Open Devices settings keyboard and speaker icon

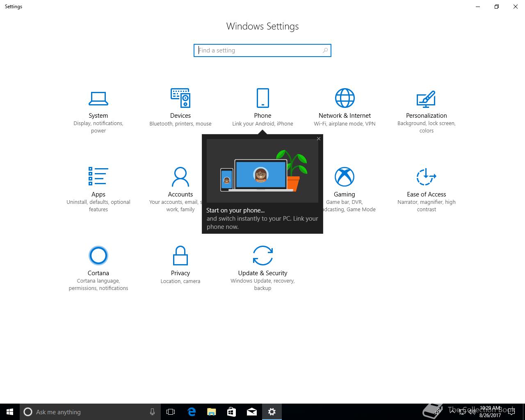click(x=180, y=98)
